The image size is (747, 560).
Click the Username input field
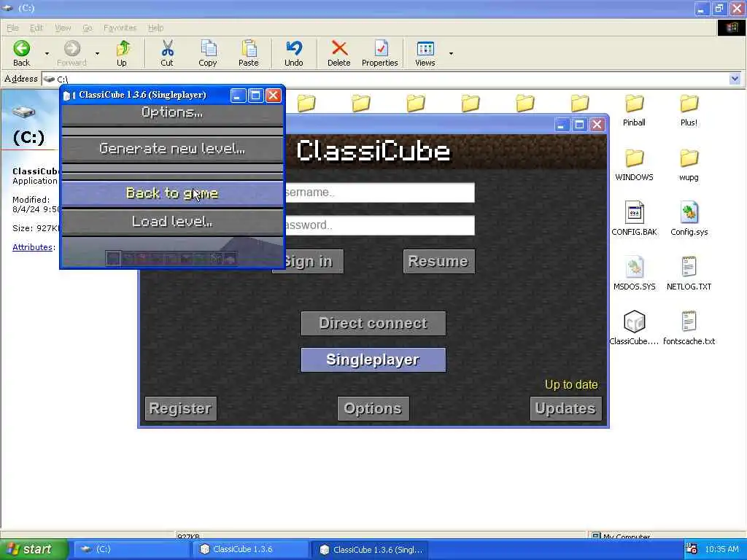pos(379,192)
